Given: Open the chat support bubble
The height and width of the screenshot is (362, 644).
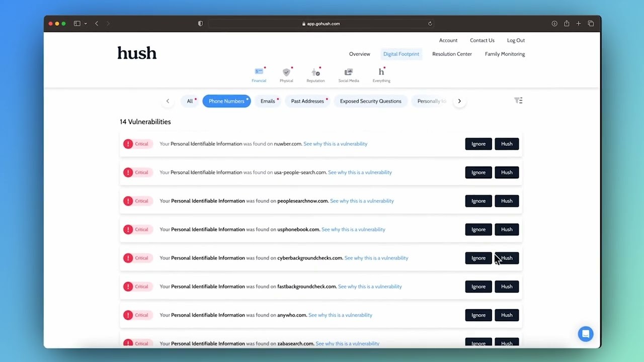Looking at the screenshot, I should pos(586,334).
